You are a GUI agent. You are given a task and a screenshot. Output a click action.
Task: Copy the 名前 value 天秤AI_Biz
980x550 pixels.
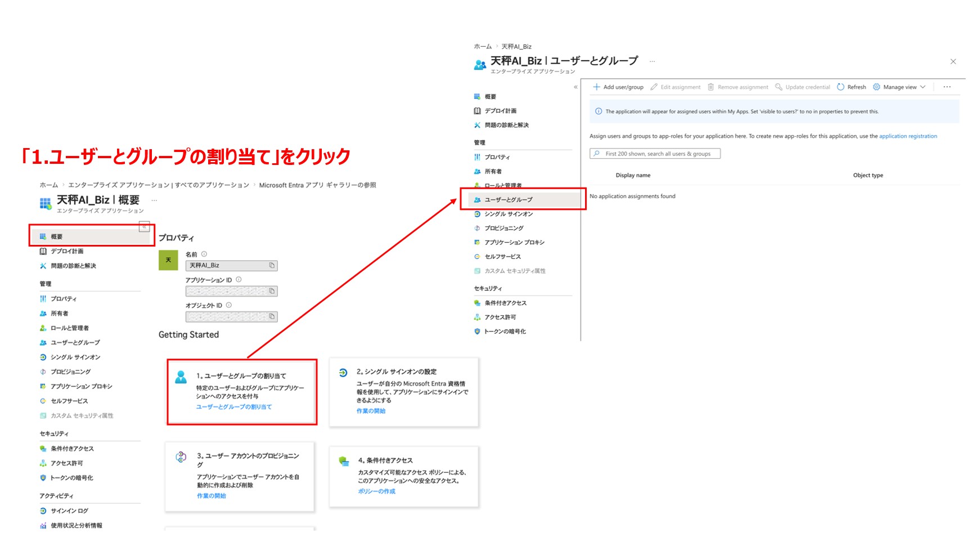click(272, 265)
